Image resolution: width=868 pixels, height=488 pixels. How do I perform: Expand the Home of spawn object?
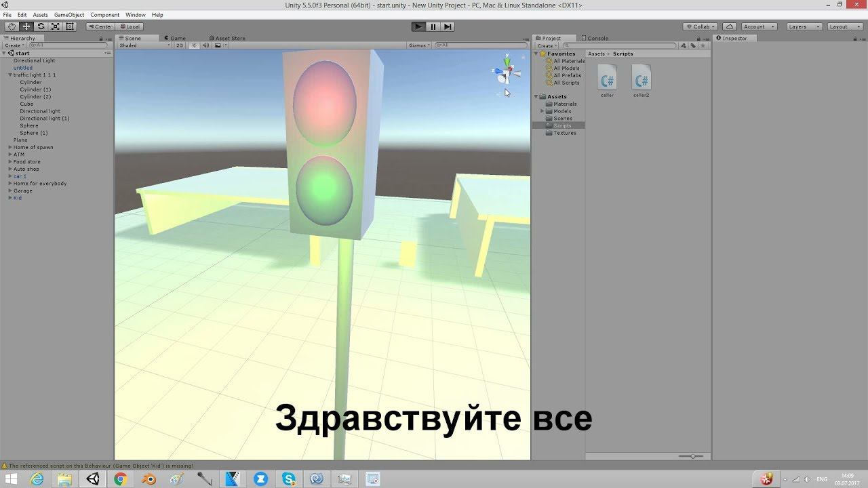point(10,147)
